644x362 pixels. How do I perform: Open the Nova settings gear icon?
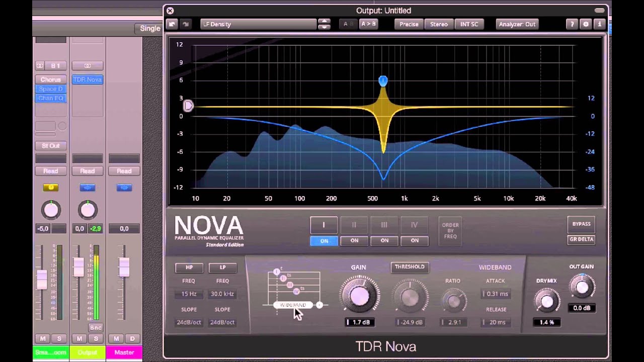click(585, 24)
